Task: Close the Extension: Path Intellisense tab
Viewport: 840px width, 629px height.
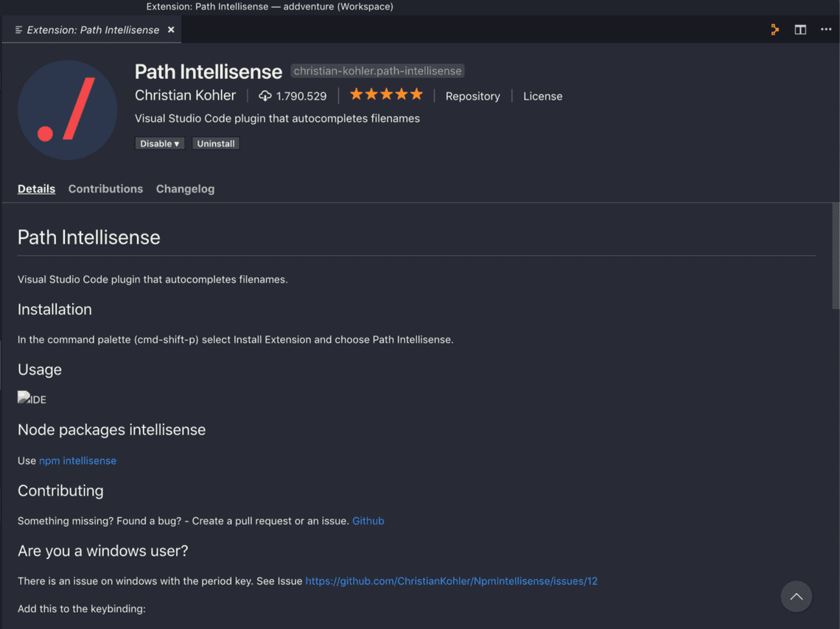Action: (170, 30)
